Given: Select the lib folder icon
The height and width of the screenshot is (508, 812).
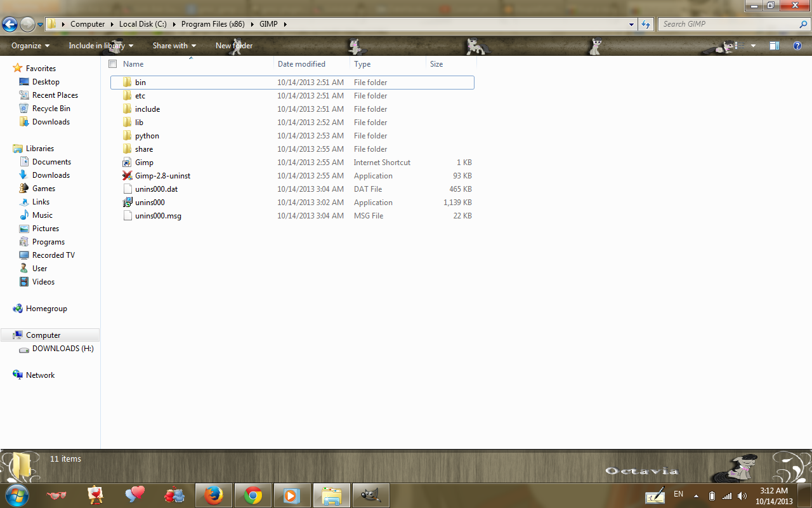Looking at the screenshot, I should click(x=128, y=123).
